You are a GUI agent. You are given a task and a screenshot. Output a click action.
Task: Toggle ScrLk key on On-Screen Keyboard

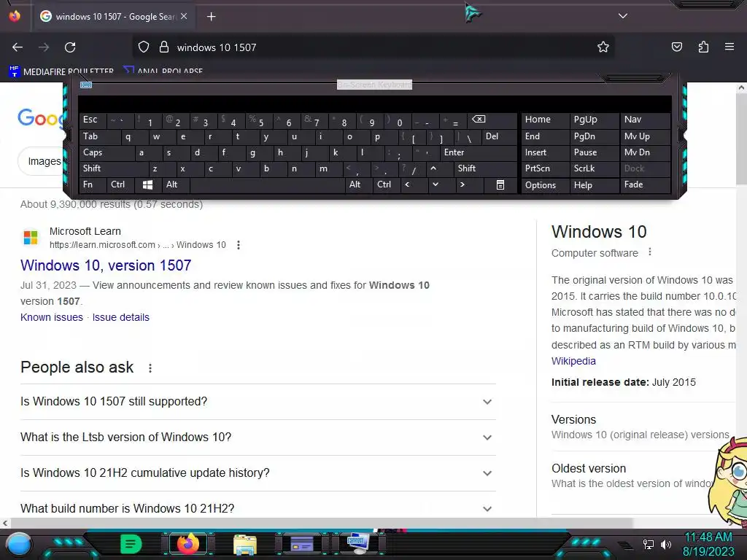tap(594, 168)
